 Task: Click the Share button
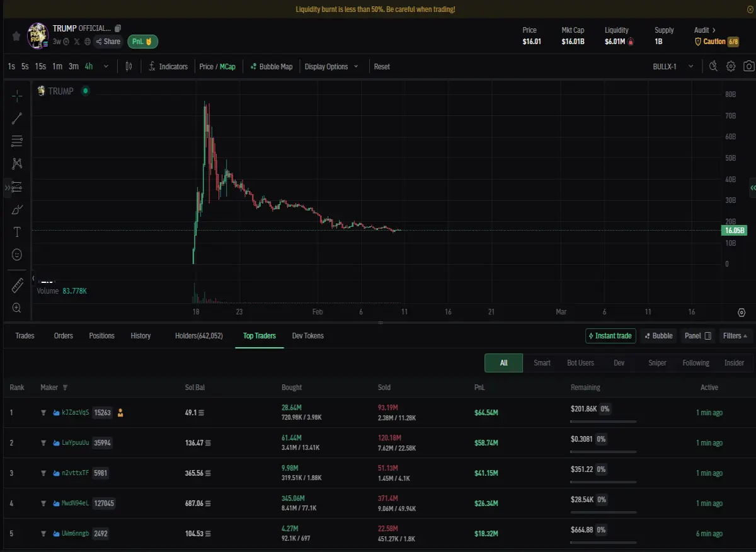(108, 42)
